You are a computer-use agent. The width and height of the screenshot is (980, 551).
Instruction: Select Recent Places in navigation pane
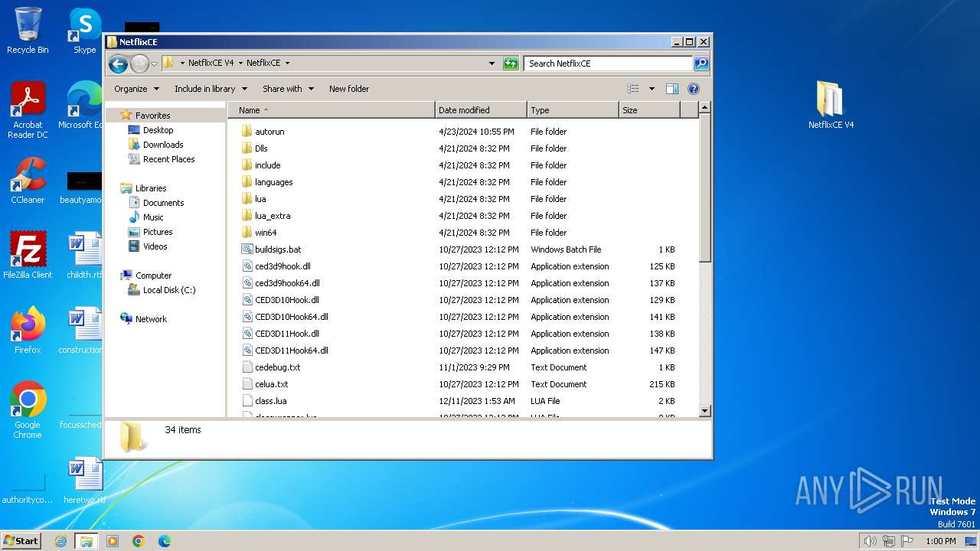(168, 159)
